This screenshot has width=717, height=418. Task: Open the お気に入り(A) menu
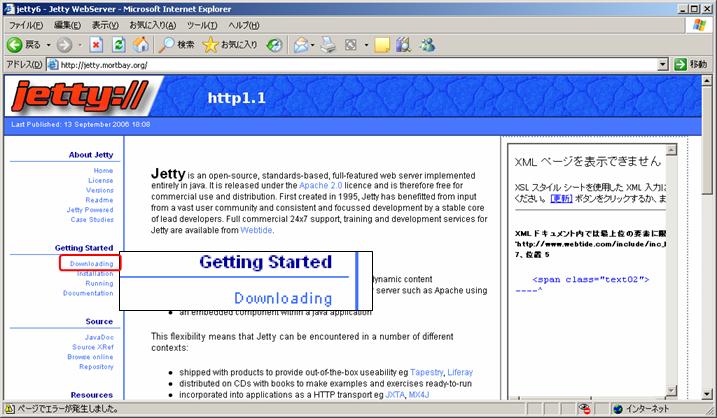tap(152, 25)
